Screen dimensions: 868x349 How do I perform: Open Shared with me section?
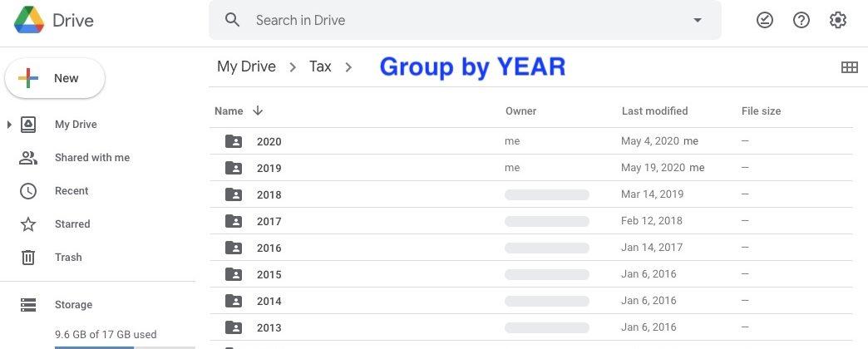point(91,158)
